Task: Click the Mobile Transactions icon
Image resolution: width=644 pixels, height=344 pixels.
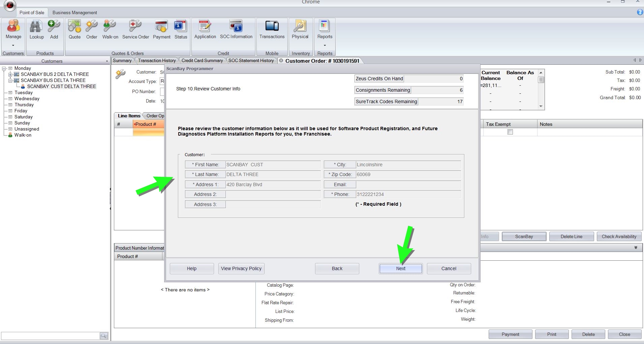Action: pos(272,27)
